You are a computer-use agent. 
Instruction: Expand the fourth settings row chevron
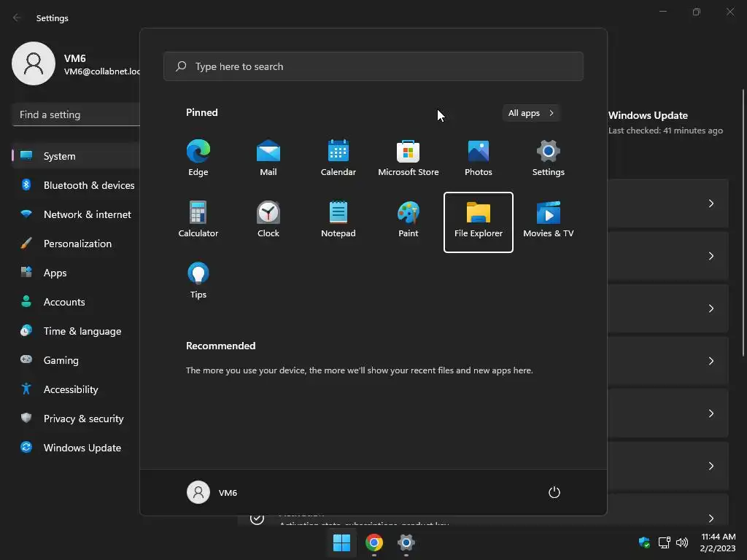tap(711, 361)
